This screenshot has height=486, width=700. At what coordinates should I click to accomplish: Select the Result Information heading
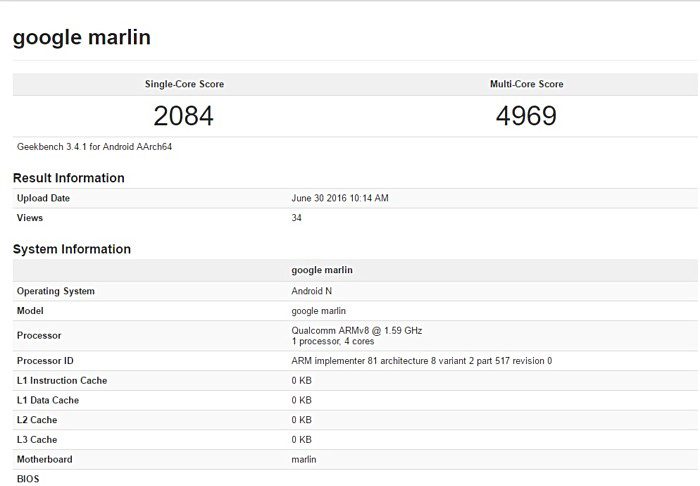pyautogui.click(x=69, y=178)
